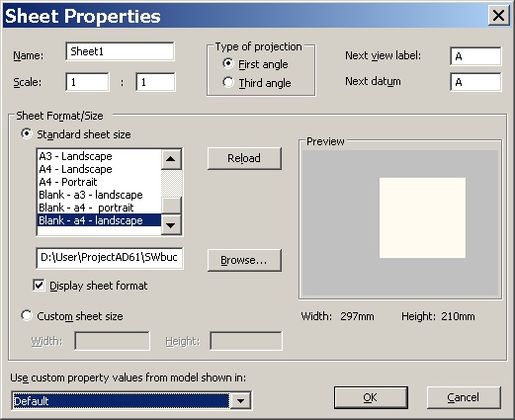Click the Next view label field

tap(475, 56)
